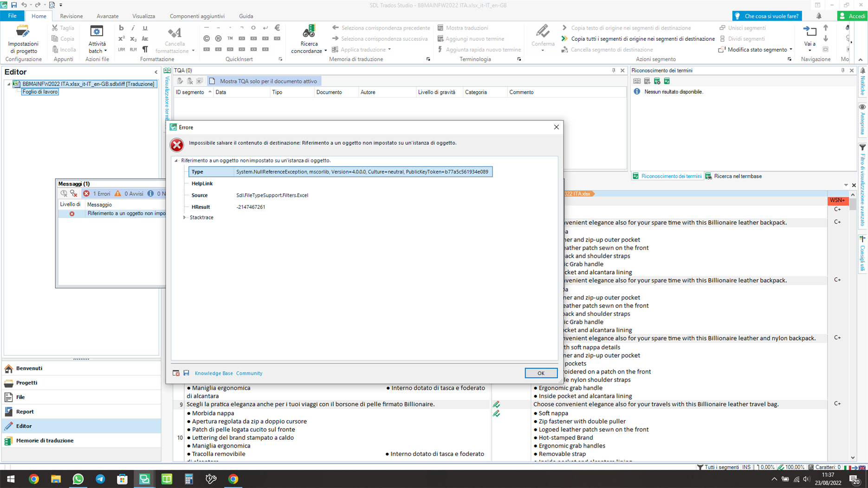Collapse the ribbon with the chevron
The width and height of the screenshot is (868, 488).
(x=860, y=59)
